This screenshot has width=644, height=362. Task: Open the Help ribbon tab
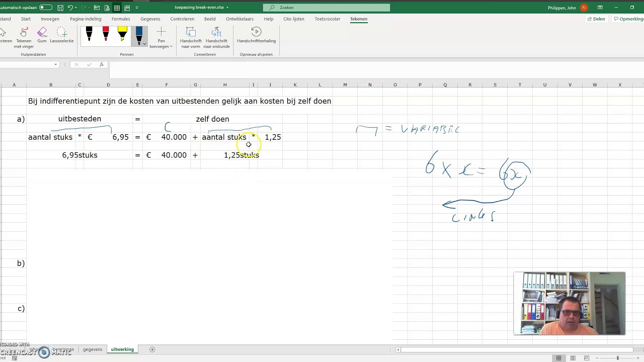click(x=269, y=19)
